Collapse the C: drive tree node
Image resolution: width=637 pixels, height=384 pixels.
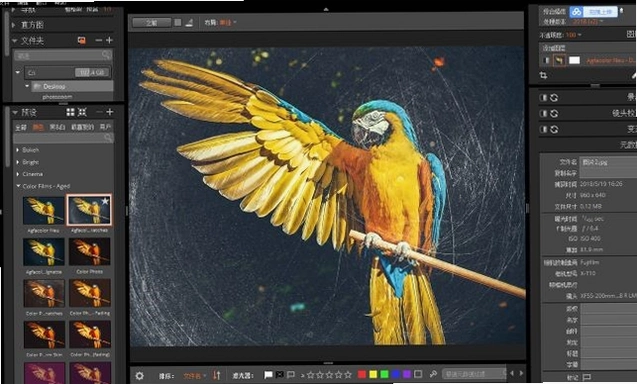[18, 72]
